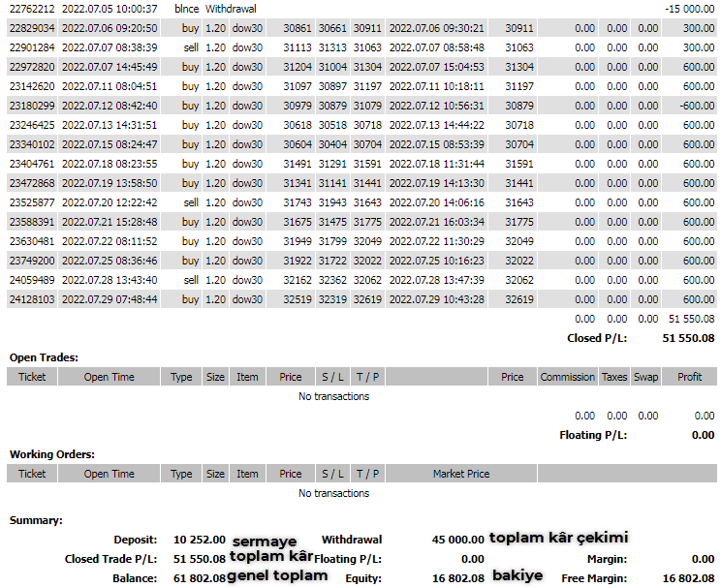Click close time 2022.07.29 10:43:28
This screenshot has height=588, width=721.
coord(437,299)
